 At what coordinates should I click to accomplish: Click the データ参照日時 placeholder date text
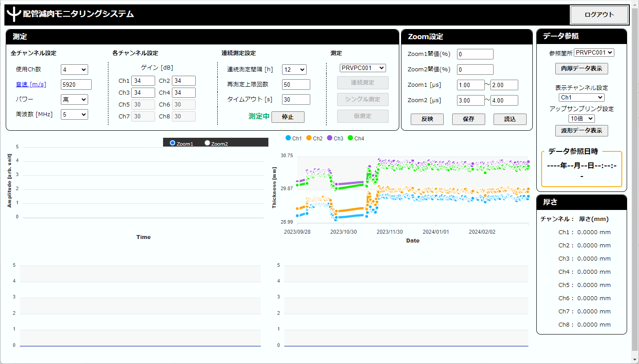[582, 170]
